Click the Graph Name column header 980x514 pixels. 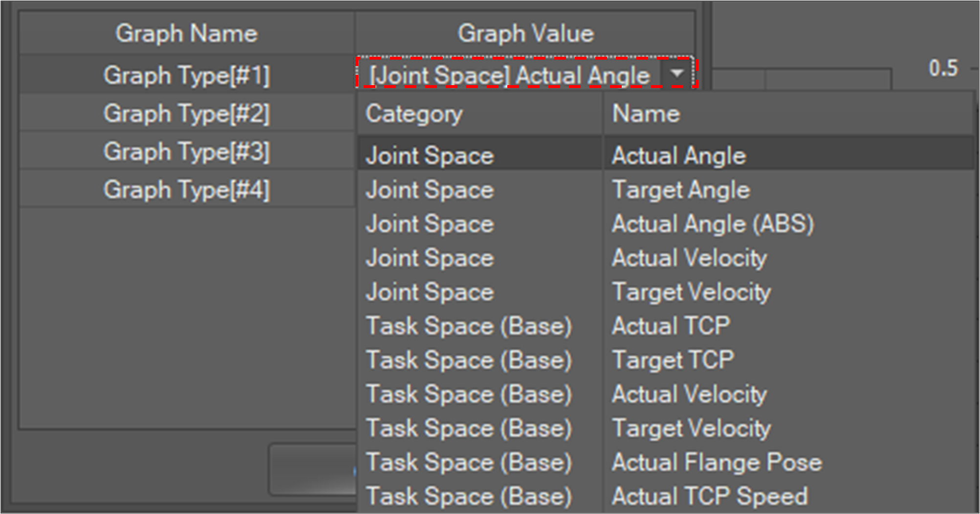[x=186, y=33]
